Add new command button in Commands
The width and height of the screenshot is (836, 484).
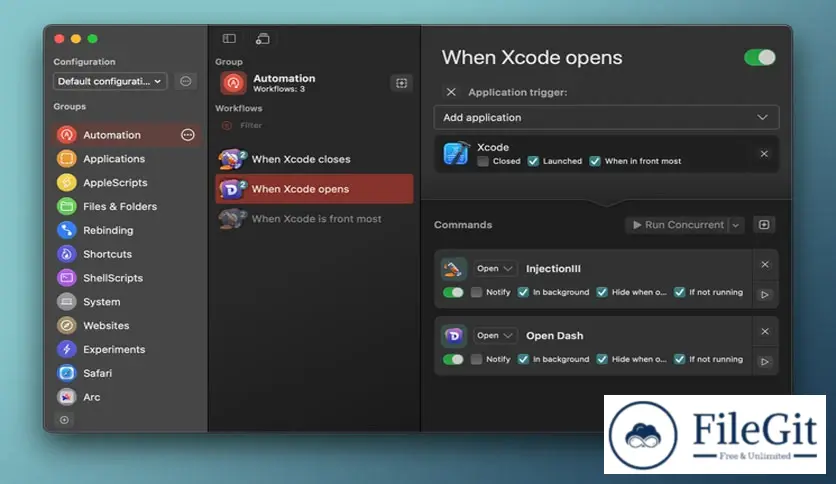764,224
